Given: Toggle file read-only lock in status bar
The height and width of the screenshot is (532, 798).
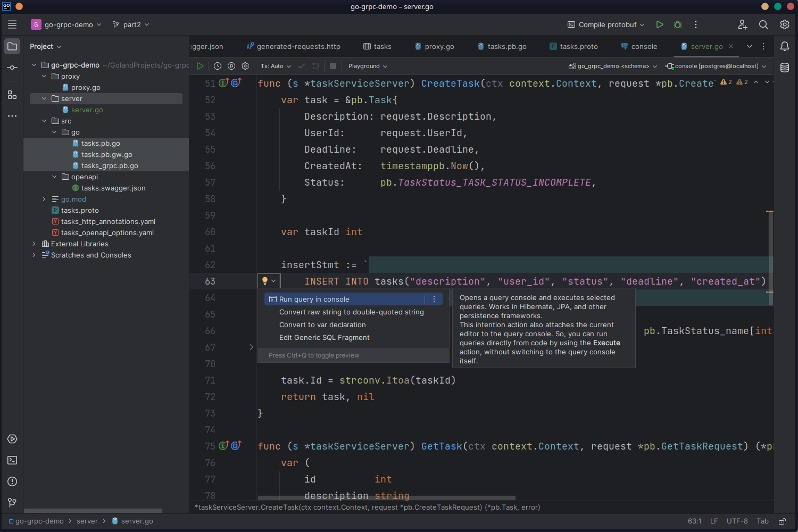Looking at the screenshot, I should (x=782, y=521).
